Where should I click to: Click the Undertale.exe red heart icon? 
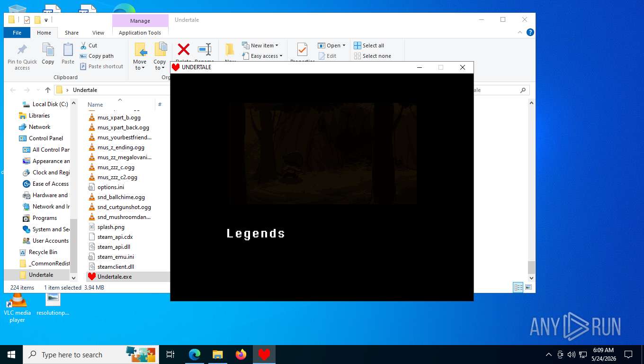pyautogui.click(x=92, y=277)
